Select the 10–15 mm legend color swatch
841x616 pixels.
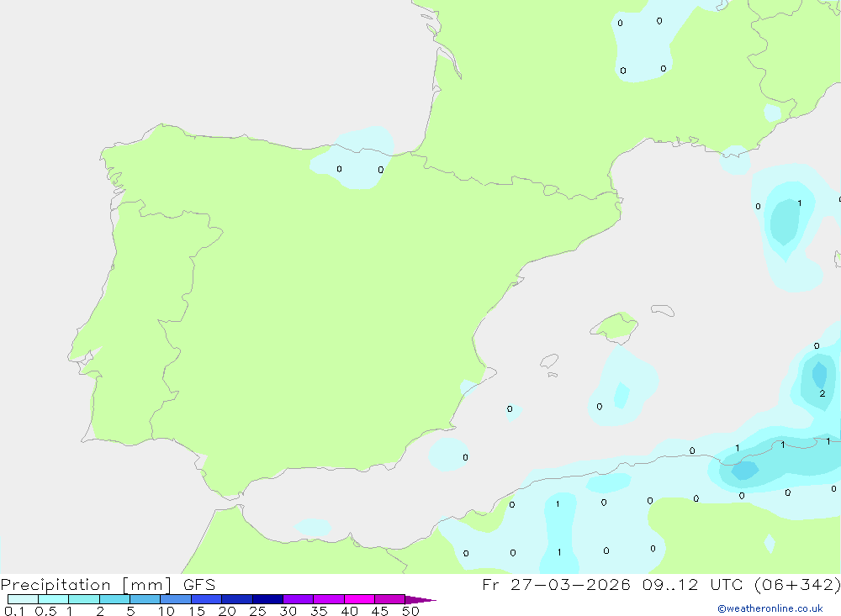(176, 599)
